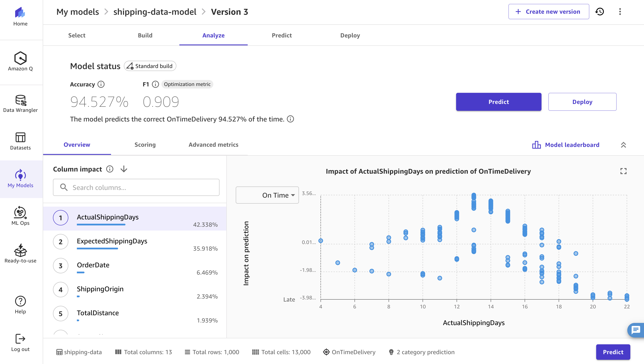This screenshot has width=644, height=364.
Task: Click the Create new version button
Action: 549,12
